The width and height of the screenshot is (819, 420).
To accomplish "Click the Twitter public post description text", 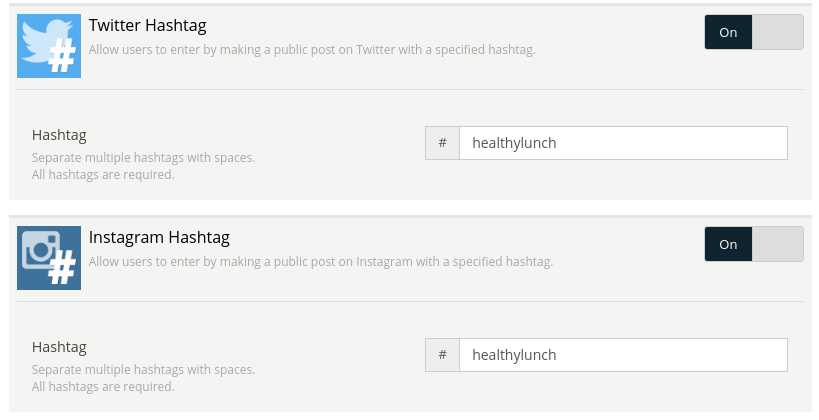I will pyautogui.click(x=312, y=50).
